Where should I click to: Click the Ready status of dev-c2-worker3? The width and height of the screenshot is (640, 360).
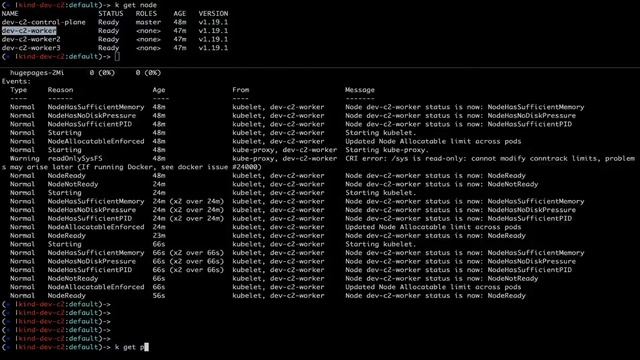click(x=108, y=48)
